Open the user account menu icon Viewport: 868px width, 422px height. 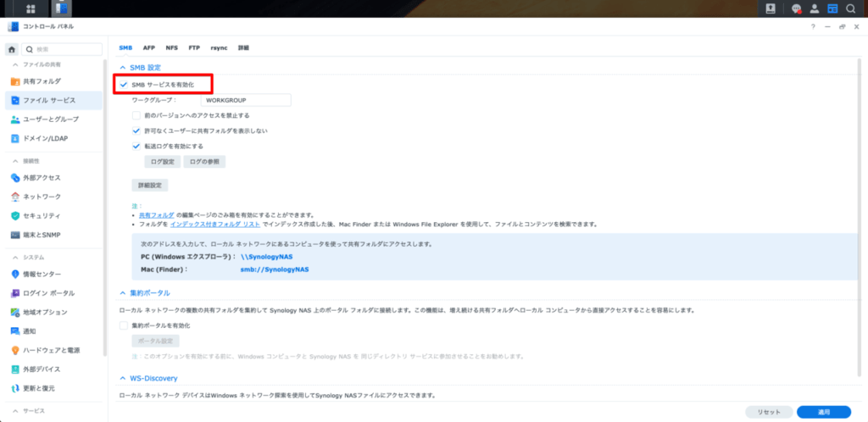click(x=815, y=8)
